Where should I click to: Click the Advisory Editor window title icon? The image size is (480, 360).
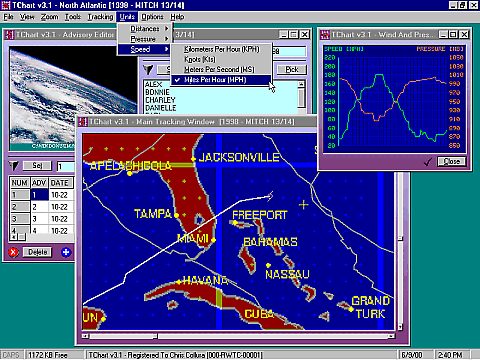[x=10, y=34]
